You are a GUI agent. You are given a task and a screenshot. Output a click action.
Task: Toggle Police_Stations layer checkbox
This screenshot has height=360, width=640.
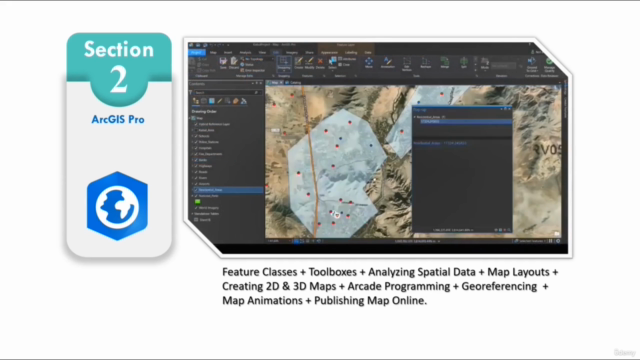196,142
